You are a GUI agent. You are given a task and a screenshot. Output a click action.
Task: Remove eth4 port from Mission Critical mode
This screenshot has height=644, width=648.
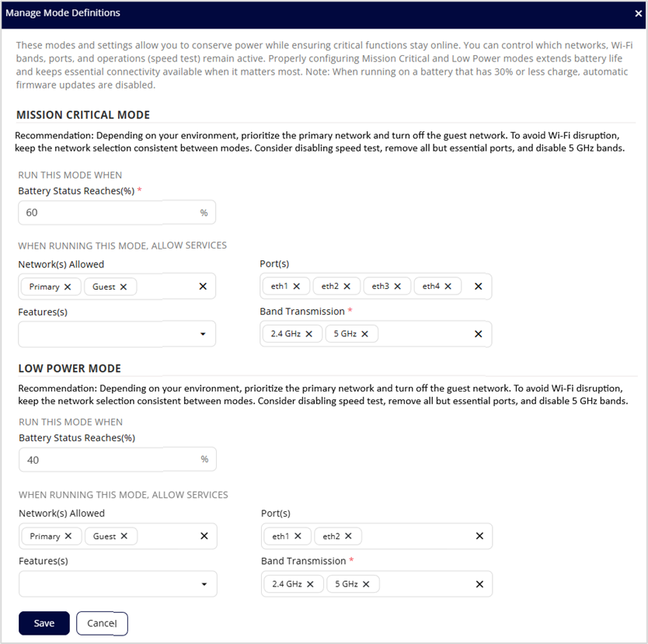(x=448, y=286)
